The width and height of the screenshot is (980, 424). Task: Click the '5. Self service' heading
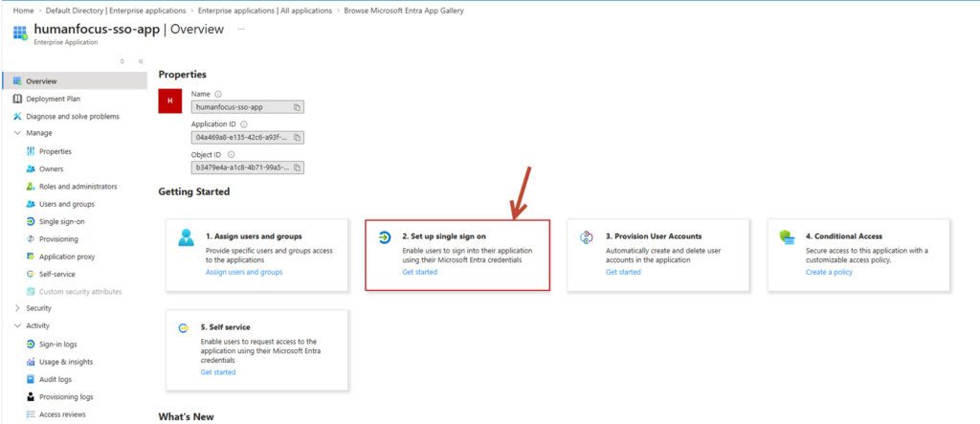point(226,327)
